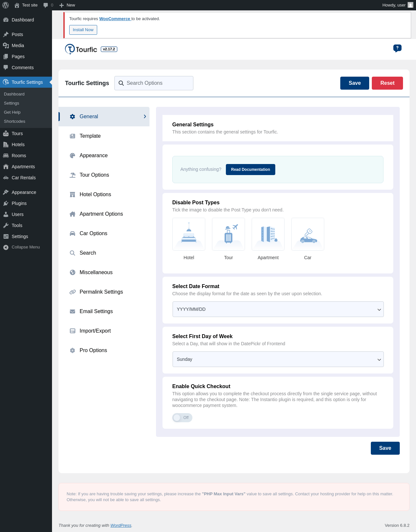Open the Select Date Format dropdown
The image size is (416, 532).
point(278,309)
